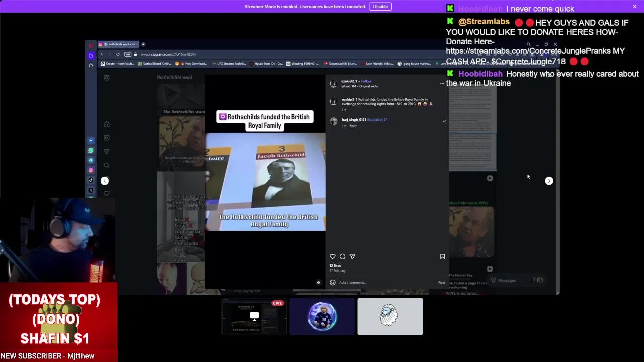Like the Instagram post with heart icon
The width and height of the screenshot is (644, 362).
tap(333, 256)
